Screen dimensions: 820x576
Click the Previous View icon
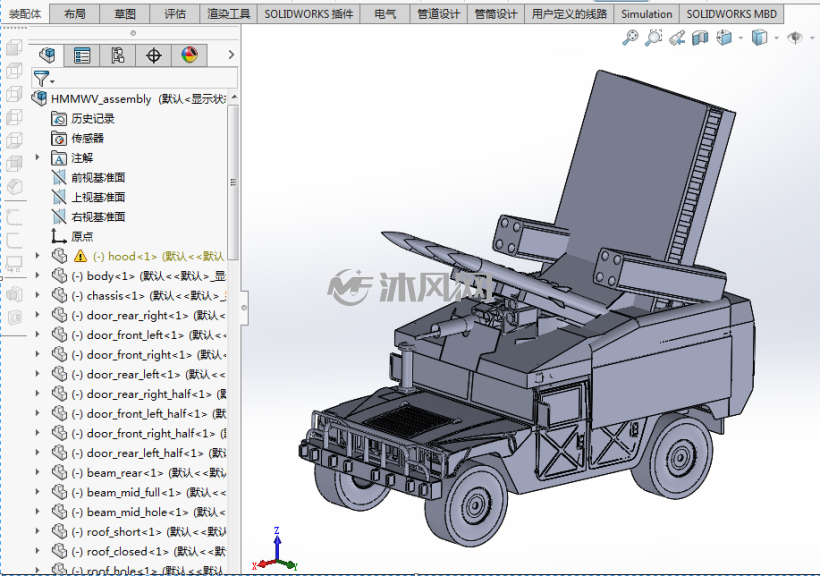677,38
